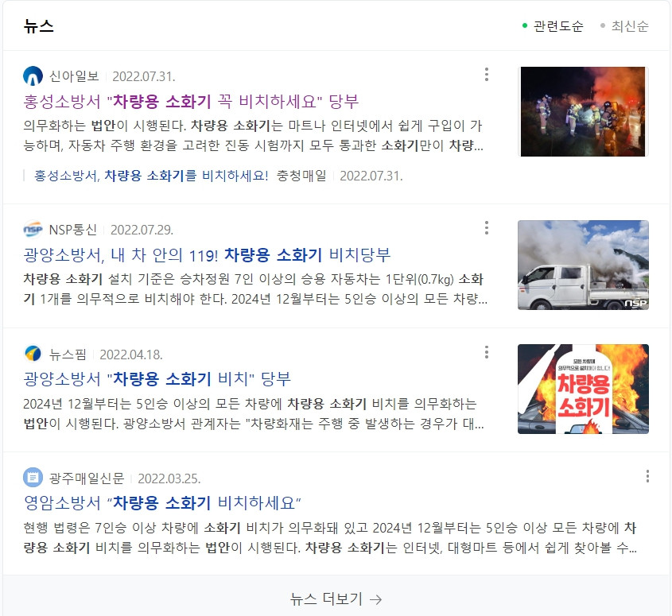Open headline 홍성소방서 차량용 소화기 꼭 비치하세요 당부
Screen dimensions: 672x616
click(x=191, y=102)
